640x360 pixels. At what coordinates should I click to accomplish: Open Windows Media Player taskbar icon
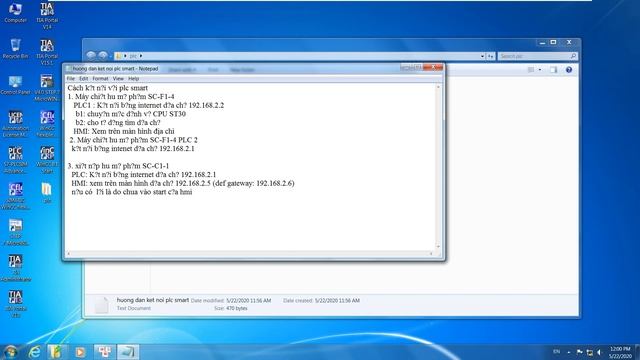coord(80,352)
